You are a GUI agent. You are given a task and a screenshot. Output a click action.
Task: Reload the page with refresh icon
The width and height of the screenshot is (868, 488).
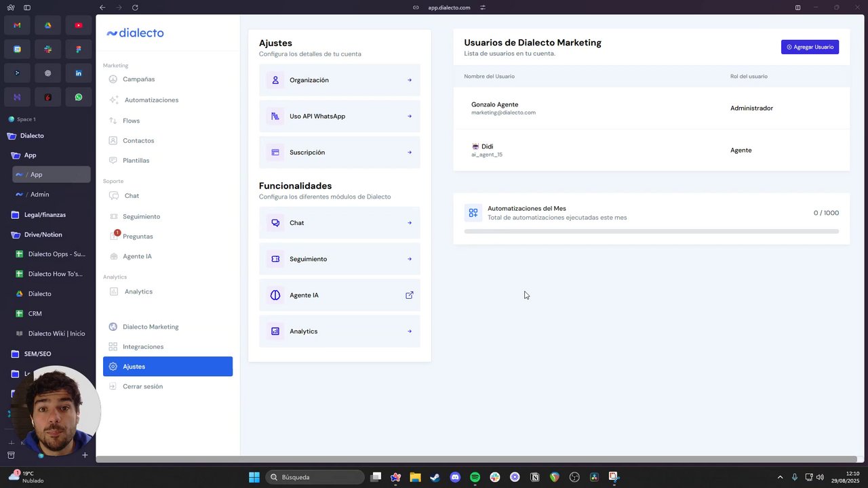pyautogui.click(x=135, y=7)
